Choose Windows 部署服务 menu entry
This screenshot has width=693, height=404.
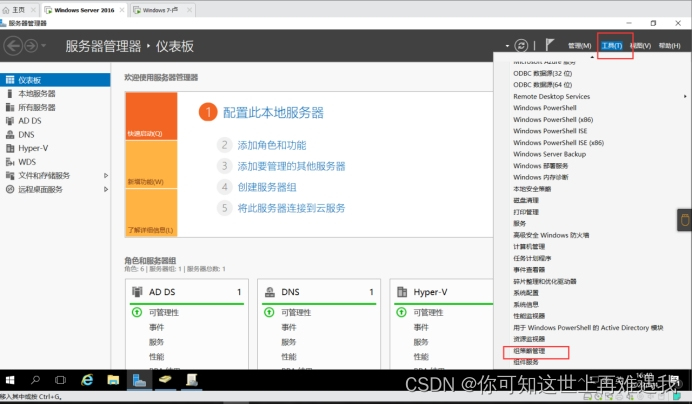(541, 166)
